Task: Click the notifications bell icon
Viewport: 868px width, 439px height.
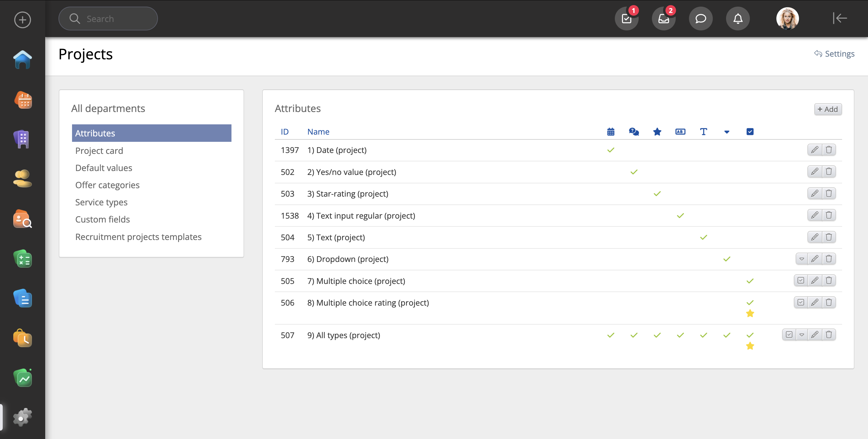Action: [737, 18]
